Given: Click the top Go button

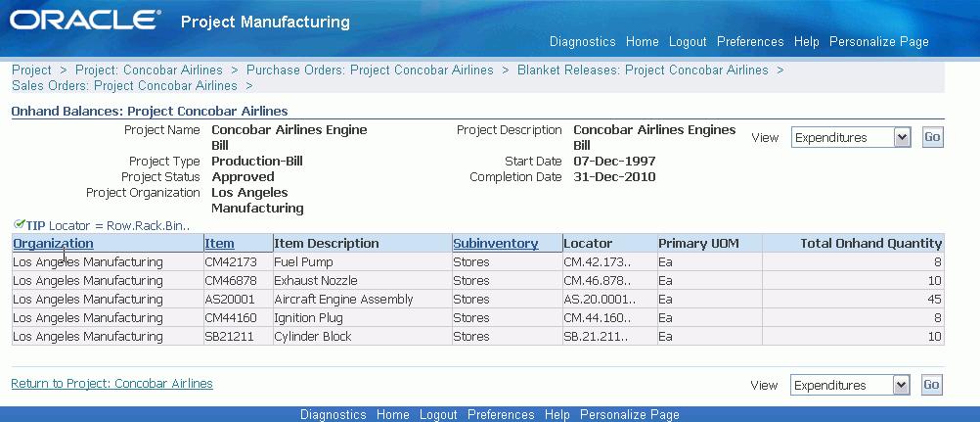Looking at the screenshot, I should [932, 137].
